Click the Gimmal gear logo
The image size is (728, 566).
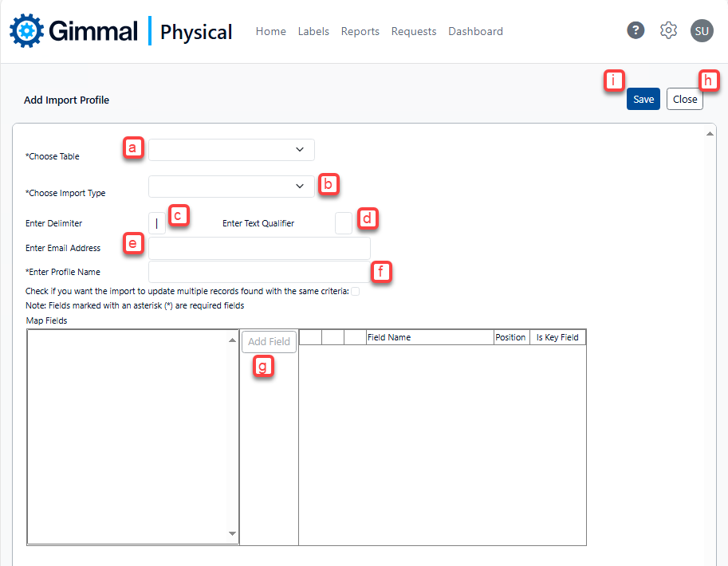(x=26, y=31)
